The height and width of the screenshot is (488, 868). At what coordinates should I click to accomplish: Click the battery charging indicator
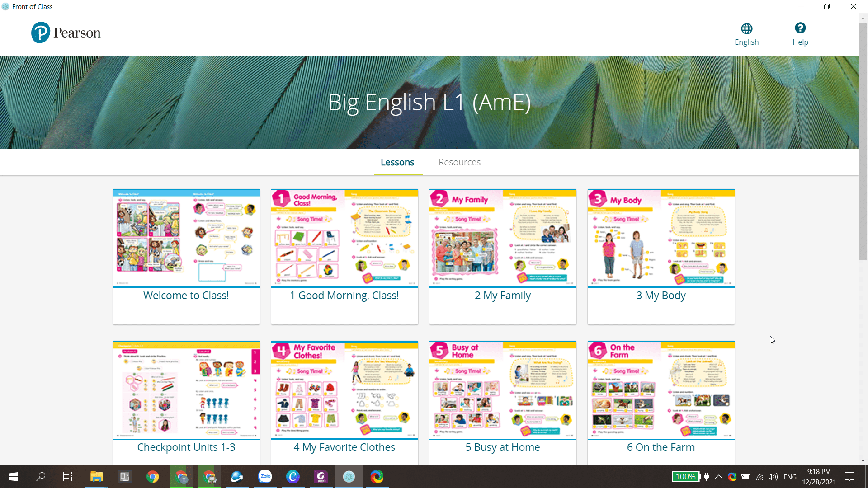(746, 477)
